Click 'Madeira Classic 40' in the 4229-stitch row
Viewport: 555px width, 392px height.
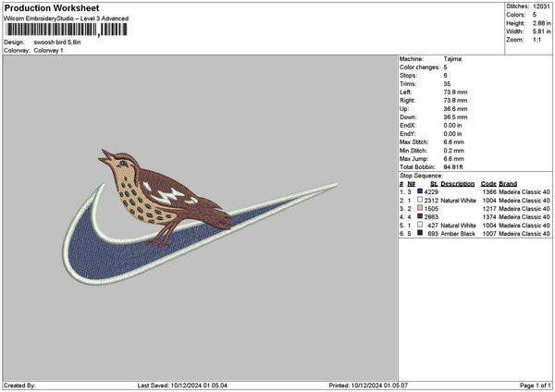[x=524, y=192]
